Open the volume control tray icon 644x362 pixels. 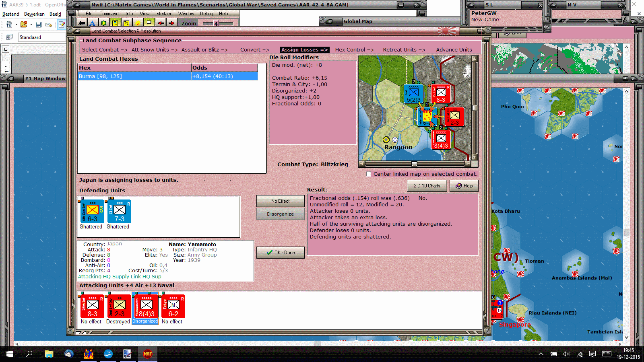pyautogui.click(x=566, y=354)
